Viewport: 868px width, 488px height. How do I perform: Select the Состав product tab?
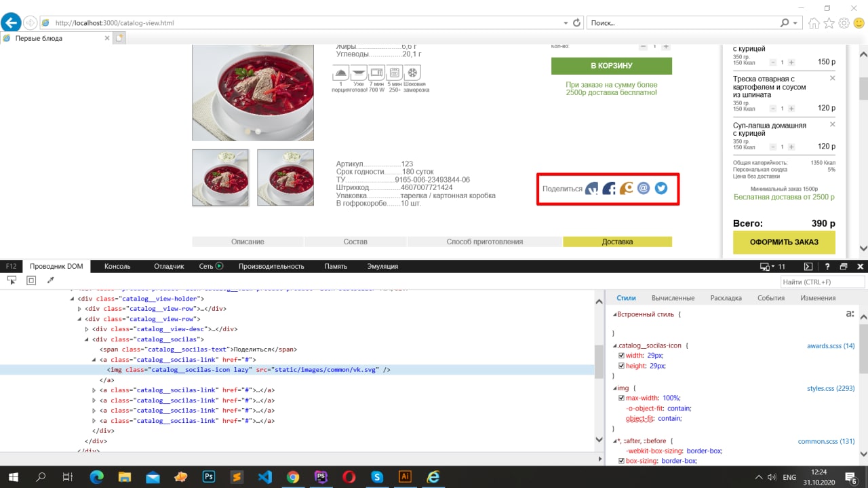click(x=355, y=242)
